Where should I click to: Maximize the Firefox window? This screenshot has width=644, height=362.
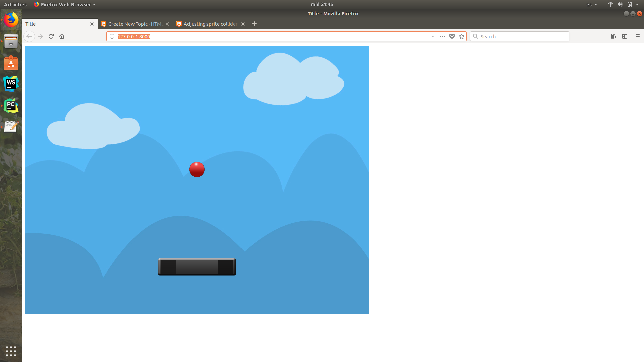pyautogui.click(x=633, y=14)
